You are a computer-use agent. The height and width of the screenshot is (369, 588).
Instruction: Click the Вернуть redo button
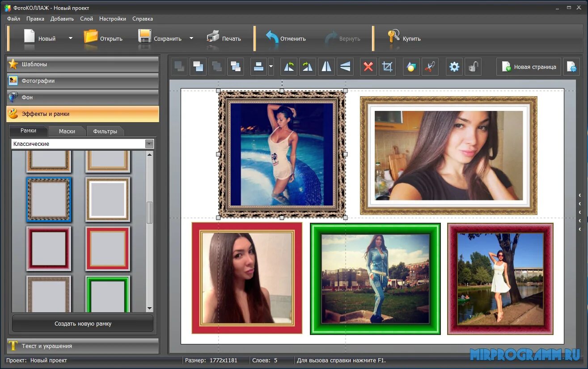tap(343, 38)
